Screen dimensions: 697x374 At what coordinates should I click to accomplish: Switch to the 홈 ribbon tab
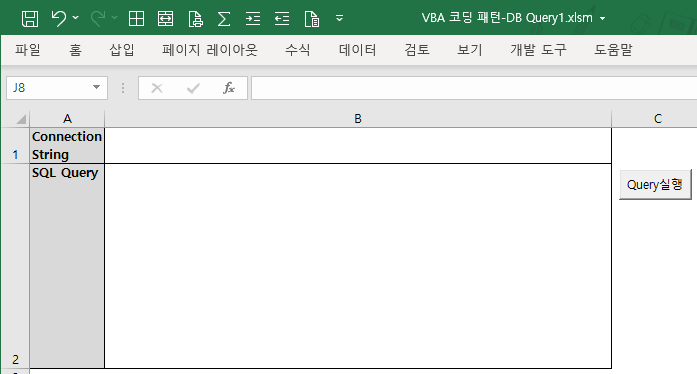(x=75, y=50)
